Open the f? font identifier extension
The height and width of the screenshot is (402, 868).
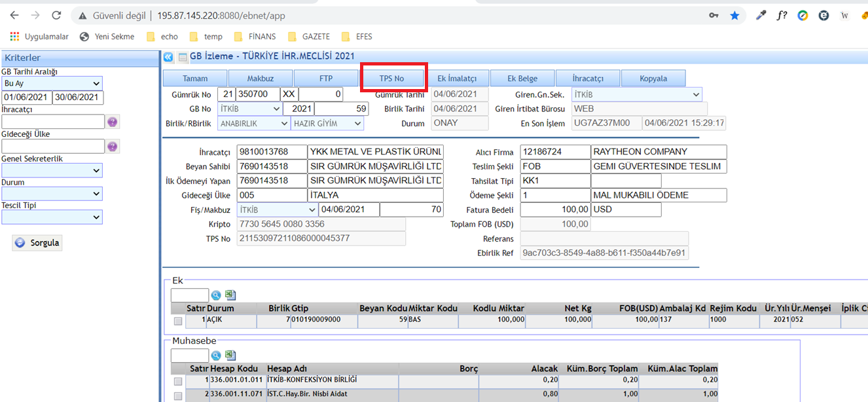782,15
